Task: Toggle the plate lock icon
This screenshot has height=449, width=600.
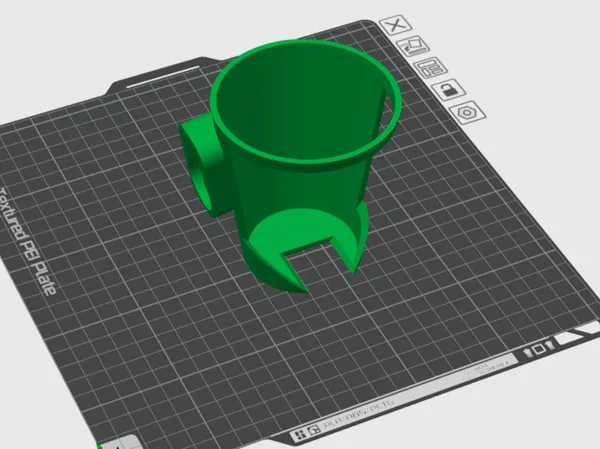Action: [x=449, y=90]
